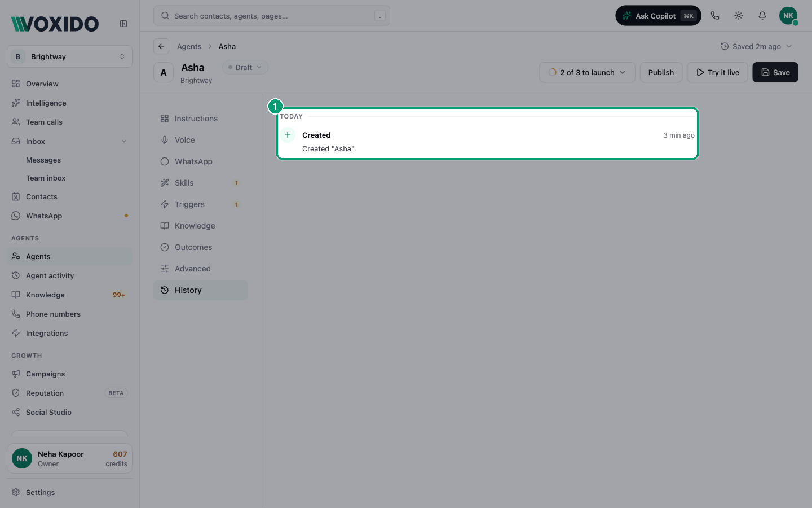Open Reputation beta page

(69, 393)
